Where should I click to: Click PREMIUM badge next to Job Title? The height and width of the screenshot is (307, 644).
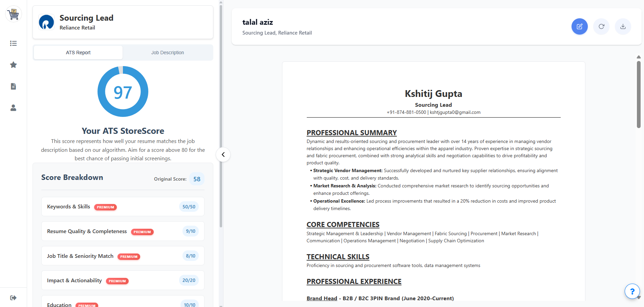point(129,257)
